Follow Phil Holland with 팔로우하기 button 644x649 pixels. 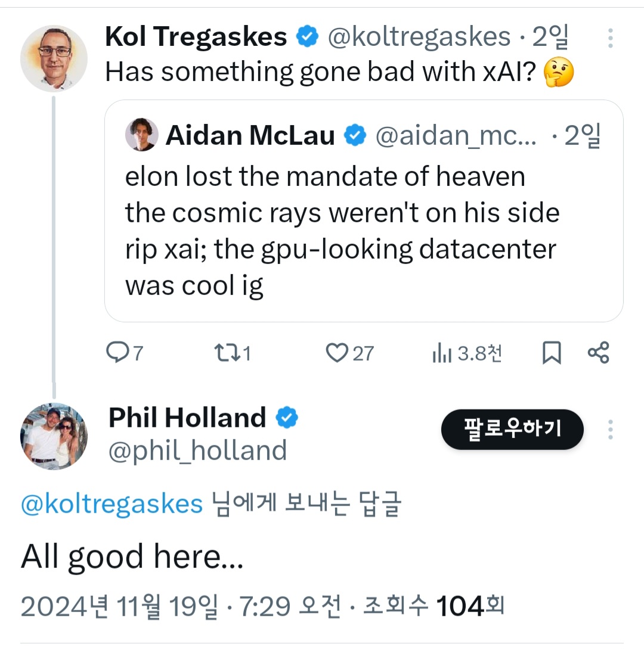512,429
